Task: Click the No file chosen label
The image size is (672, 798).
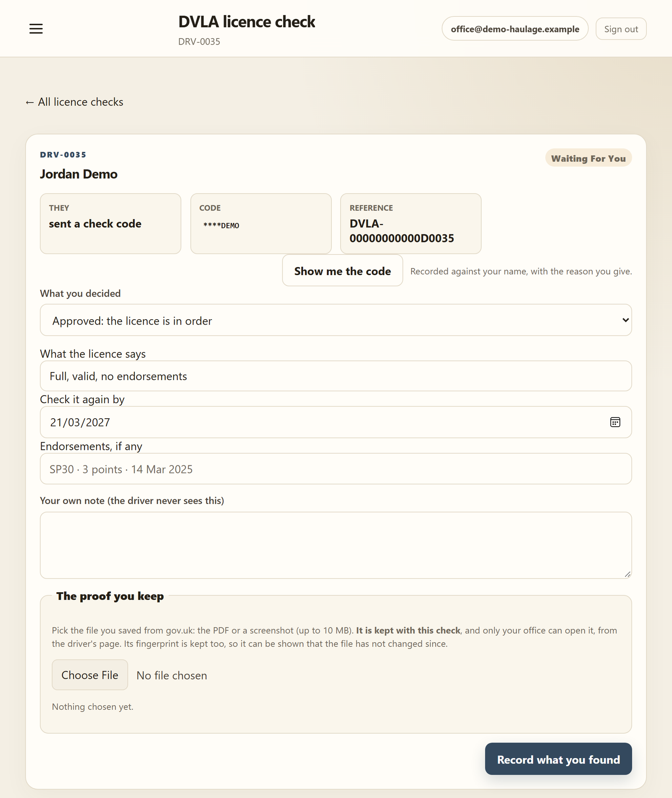Action: 172,675
